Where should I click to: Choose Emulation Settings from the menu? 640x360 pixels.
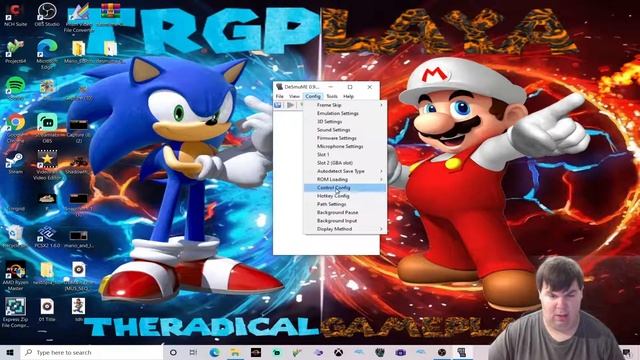[345, 113]
